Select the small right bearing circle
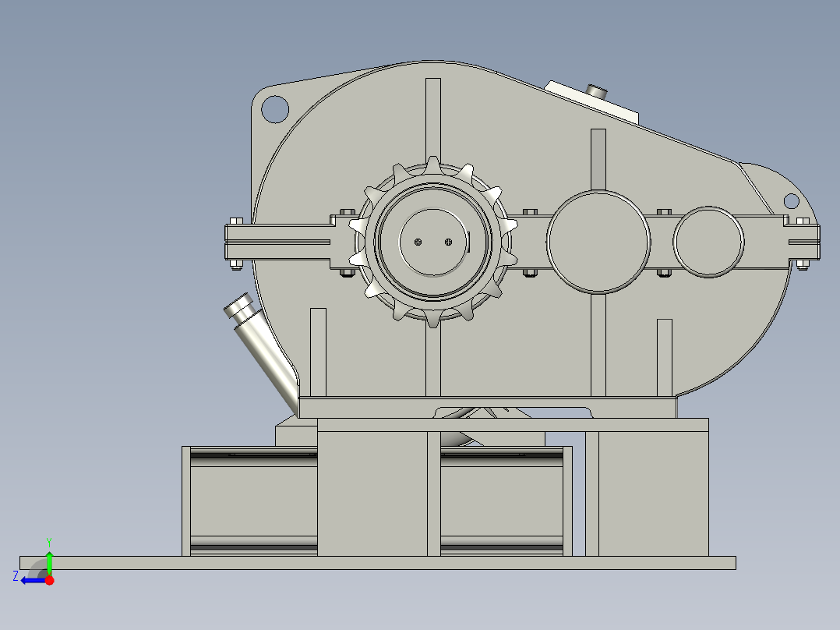Viewport: 840px width, 630px height. (x=708, y=242)
